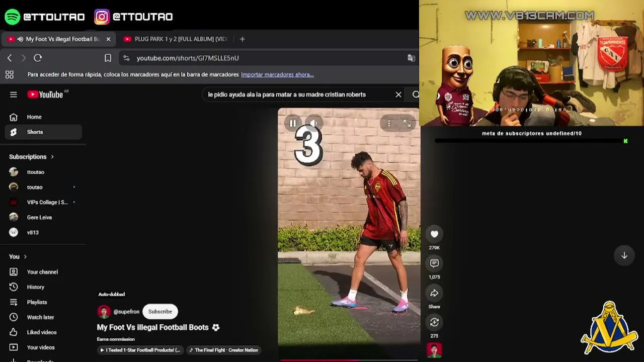Like the Short with heart button
Screen dimensions: 644x362
(x=434, y=234)
